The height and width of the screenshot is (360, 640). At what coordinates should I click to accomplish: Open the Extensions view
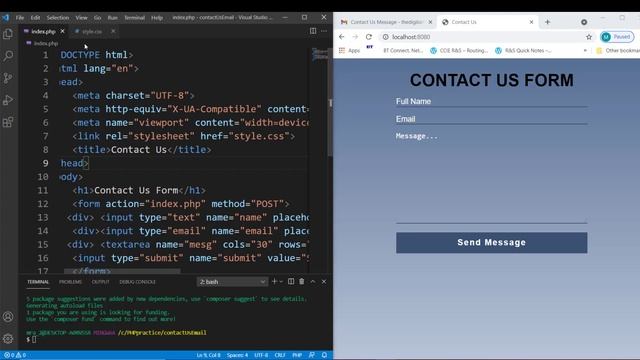tap(8, 122)
